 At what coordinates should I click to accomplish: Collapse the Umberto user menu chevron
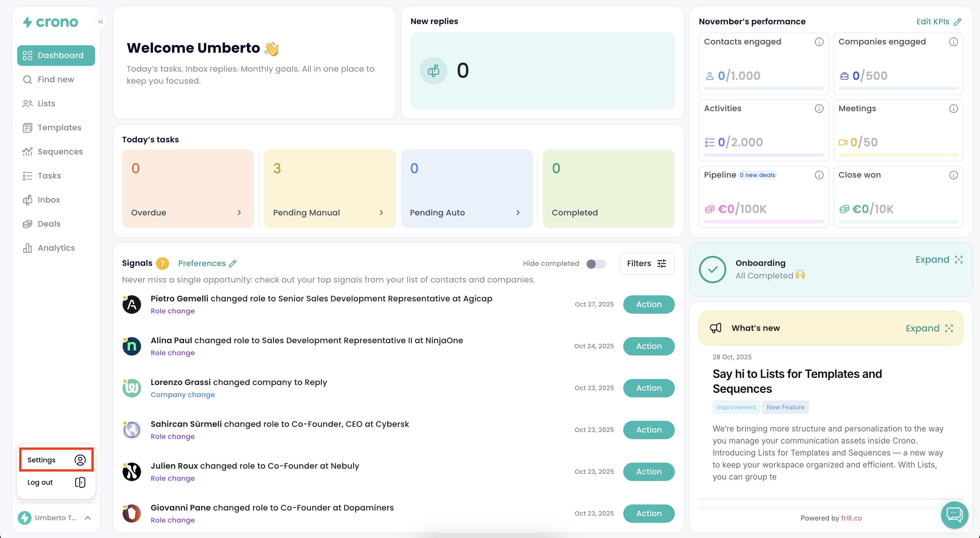[87, 518]
